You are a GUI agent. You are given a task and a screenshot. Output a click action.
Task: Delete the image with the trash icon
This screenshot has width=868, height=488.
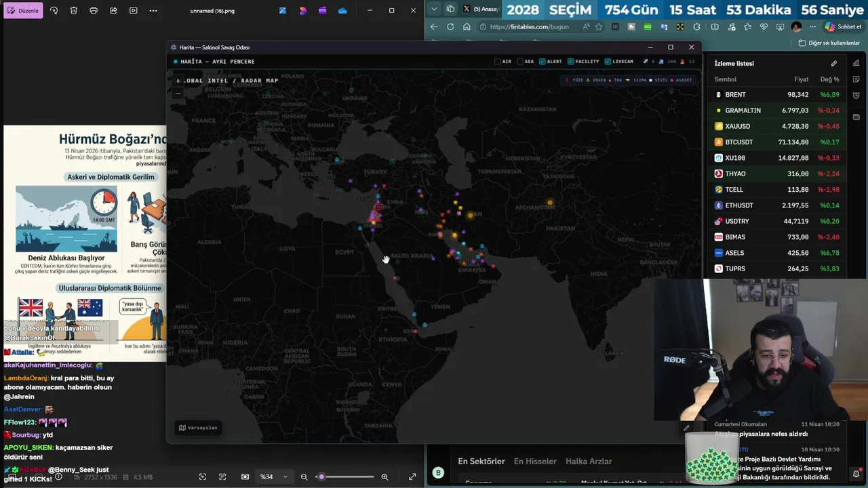[73, 11]
